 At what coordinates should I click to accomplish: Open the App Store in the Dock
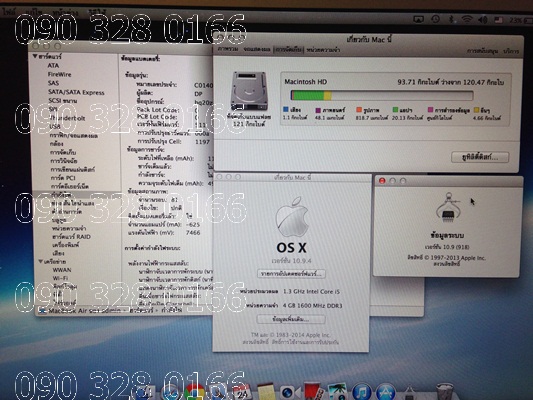[385, 393]
